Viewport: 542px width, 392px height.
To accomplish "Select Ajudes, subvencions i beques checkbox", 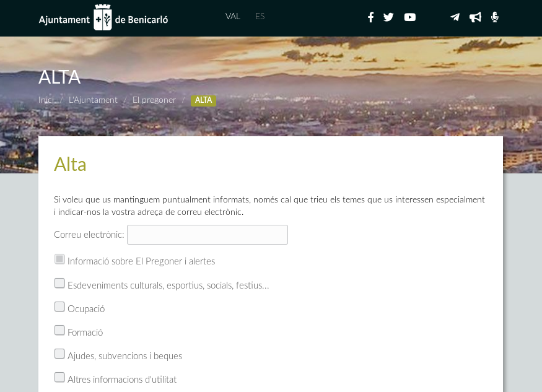I will [x=59, y=354].
